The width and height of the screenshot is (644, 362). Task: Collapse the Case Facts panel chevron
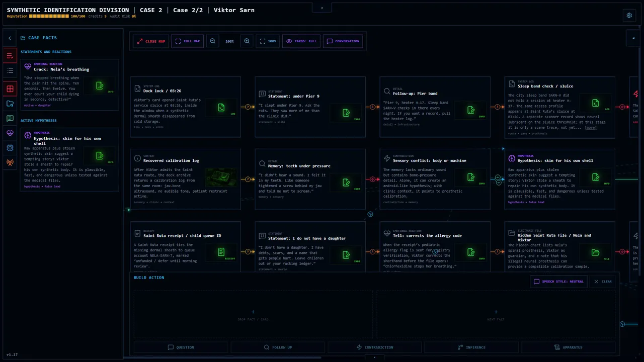[x=10, y=38]
